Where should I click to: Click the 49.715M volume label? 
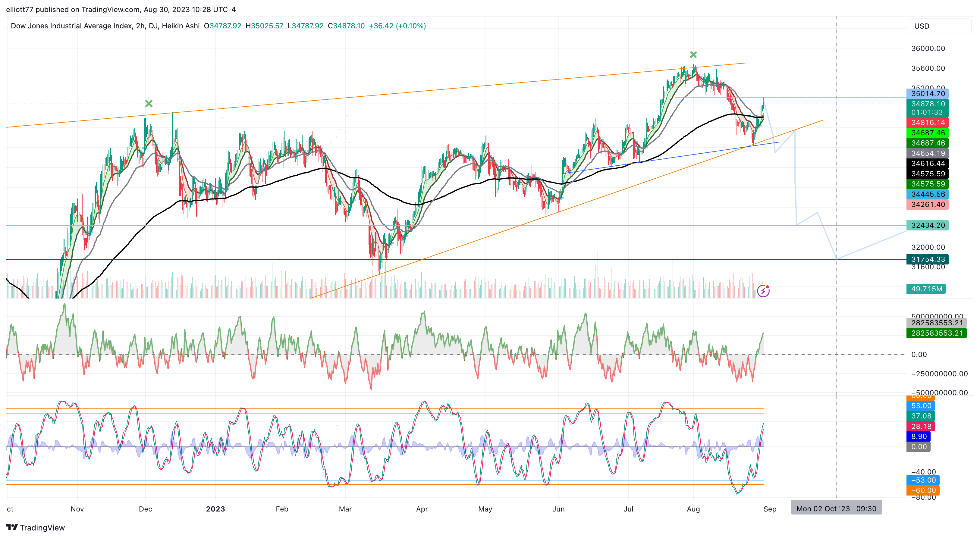click(x=926, y=289)
